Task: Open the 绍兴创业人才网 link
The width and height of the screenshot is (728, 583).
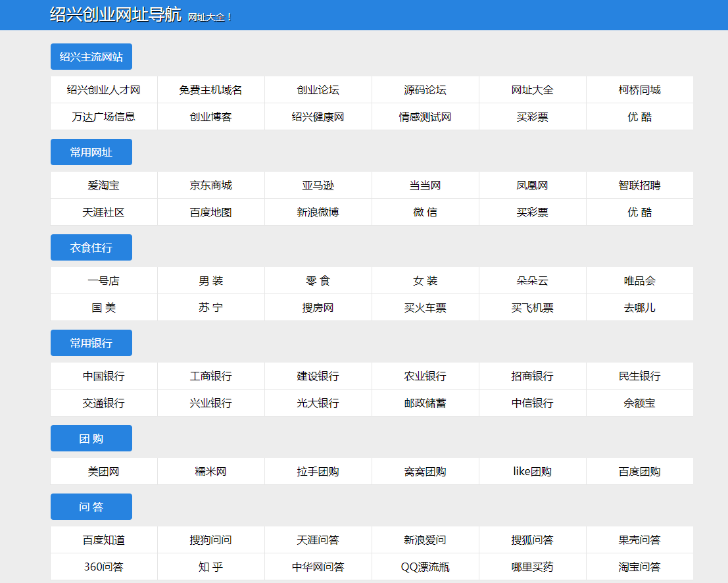Action: pos(103,89)
